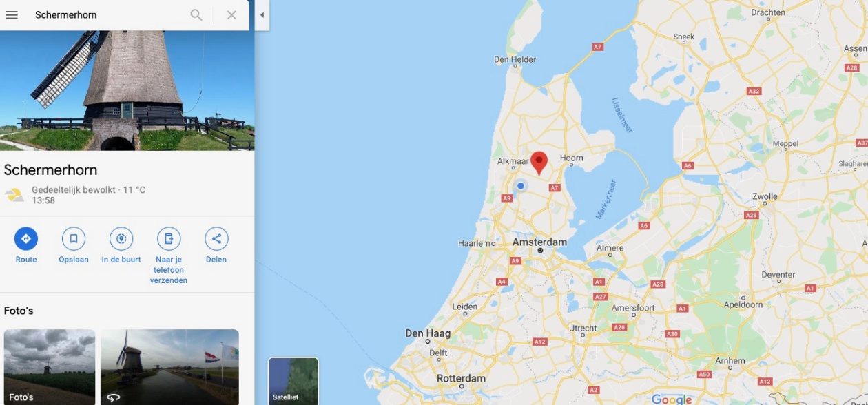Start Route directions to Schermerhorn
Viewport: 868px width, 405px height.
[26, 239]
